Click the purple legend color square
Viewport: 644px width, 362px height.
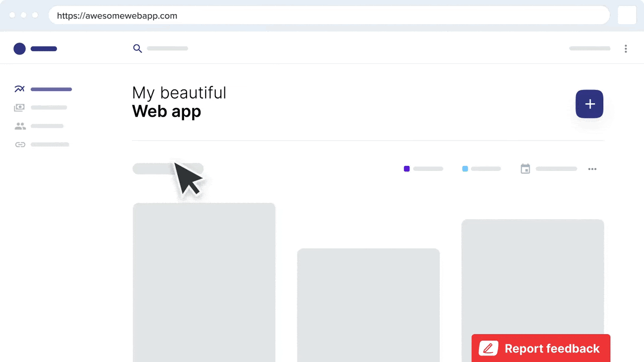click(407, 169)
